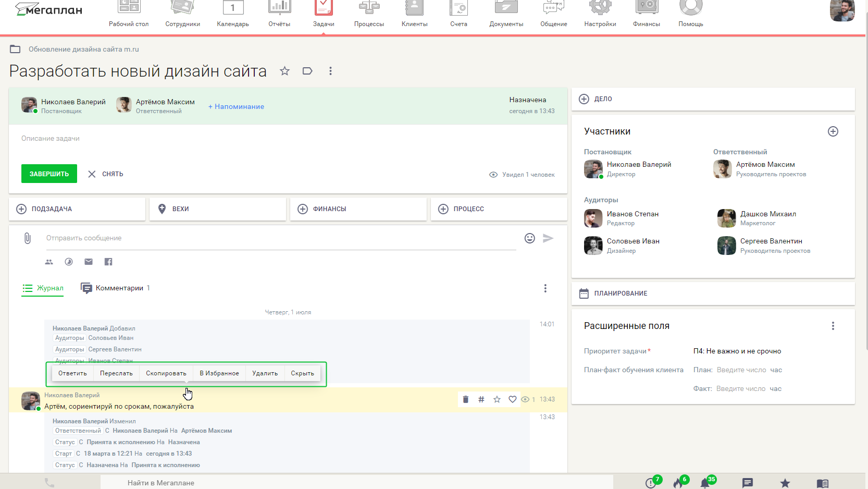Click the Найти в Мегаплане search field
Image resolution: width=868 pixels, height=489 pixels.
357,483
